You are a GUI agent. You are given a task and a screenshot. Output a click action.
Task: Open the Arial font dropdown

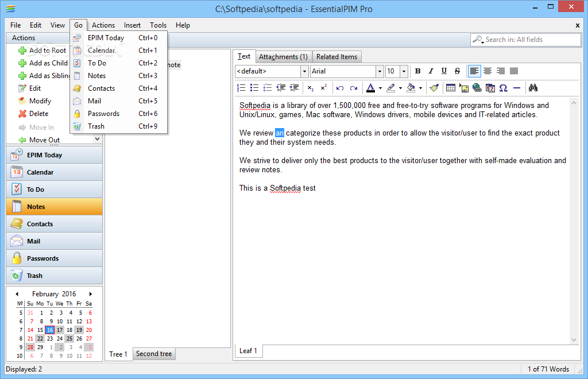(380, 71)
